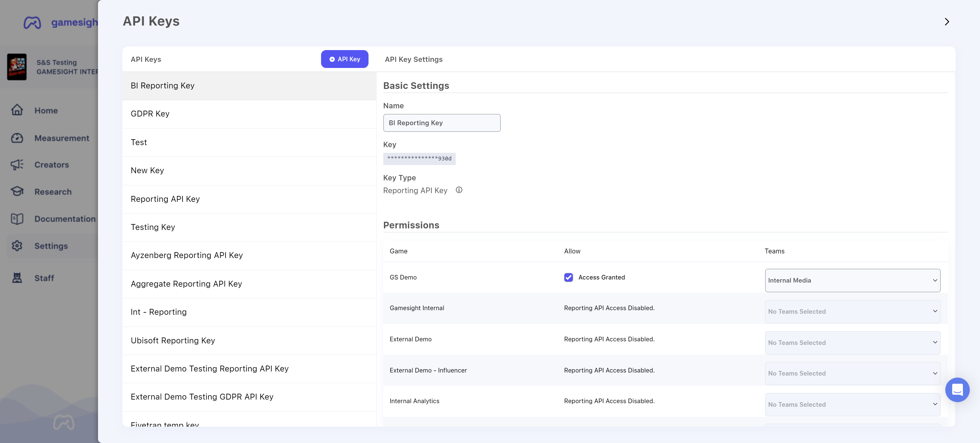Image resolution: width=980 pixels, height=443 pixels.
Task: Open the Documentation book icon
Action: pyautogui.click(x=17, y=219)
